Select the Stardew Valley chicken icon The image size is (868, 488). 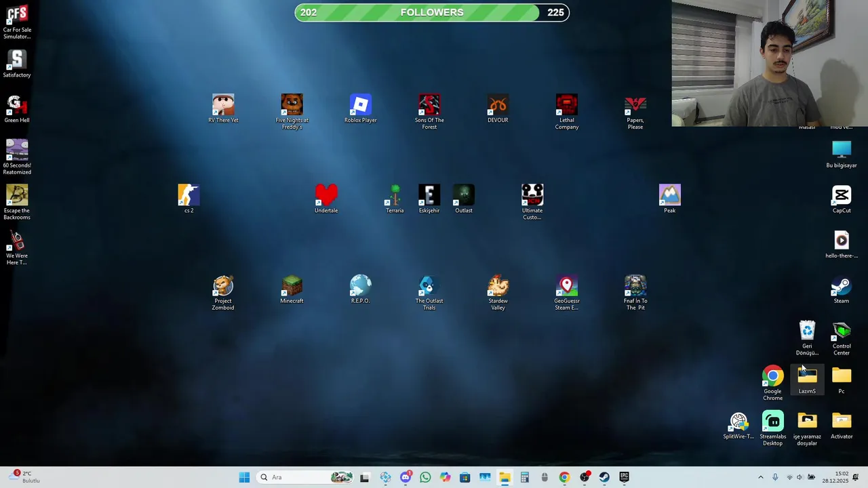498,293
